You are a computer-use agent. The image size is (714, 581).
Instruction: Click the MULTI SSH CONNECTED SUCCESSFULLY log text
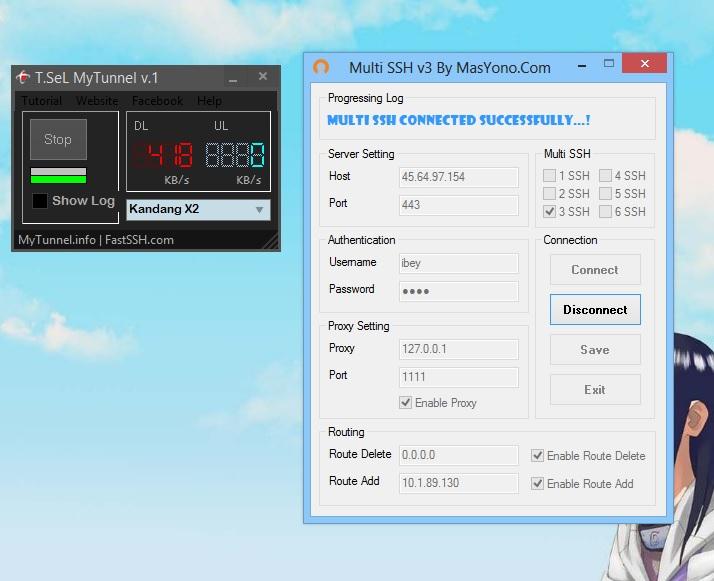(459, 120)
